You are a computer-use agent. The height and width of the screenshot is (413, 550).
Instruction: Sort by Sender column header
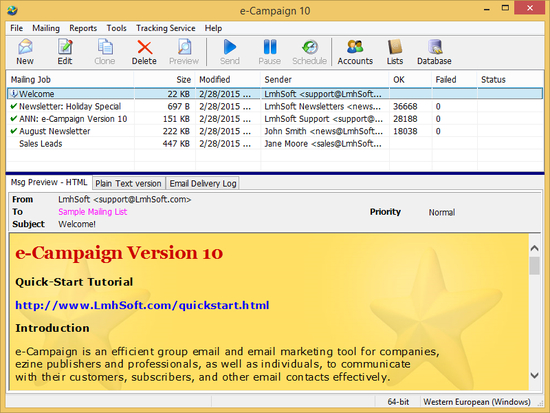coord(325,80)
